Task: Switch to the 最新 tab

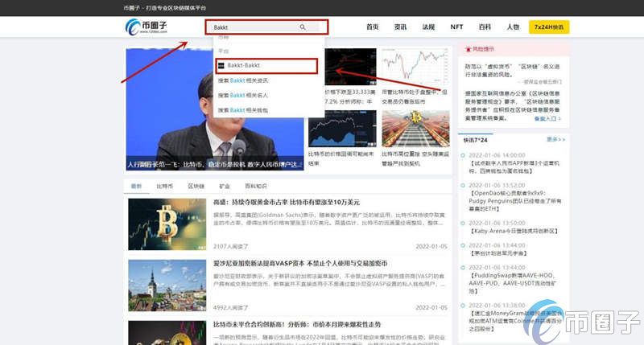Action: pyautogui.click(x=136, y=187)
